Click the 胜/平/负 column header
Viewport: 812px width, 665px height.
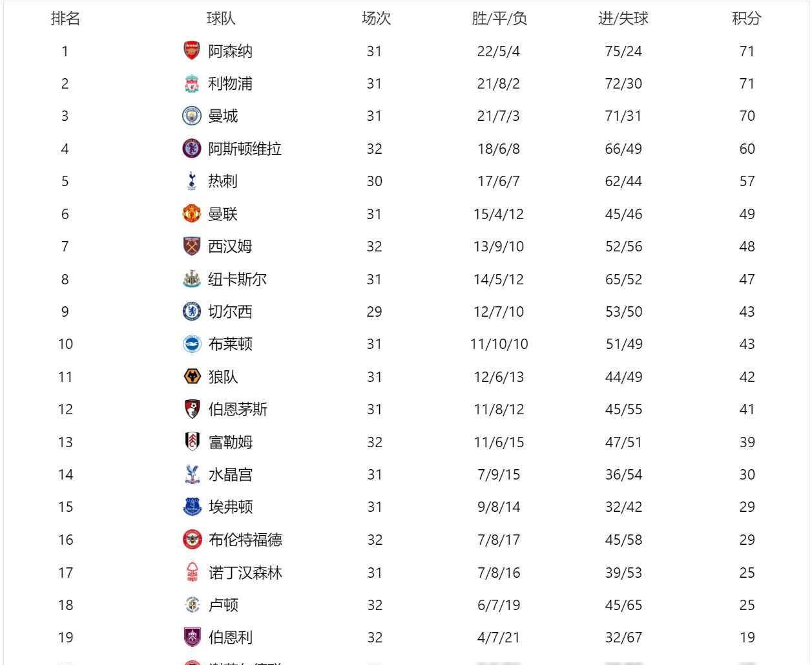click(499, 19)
